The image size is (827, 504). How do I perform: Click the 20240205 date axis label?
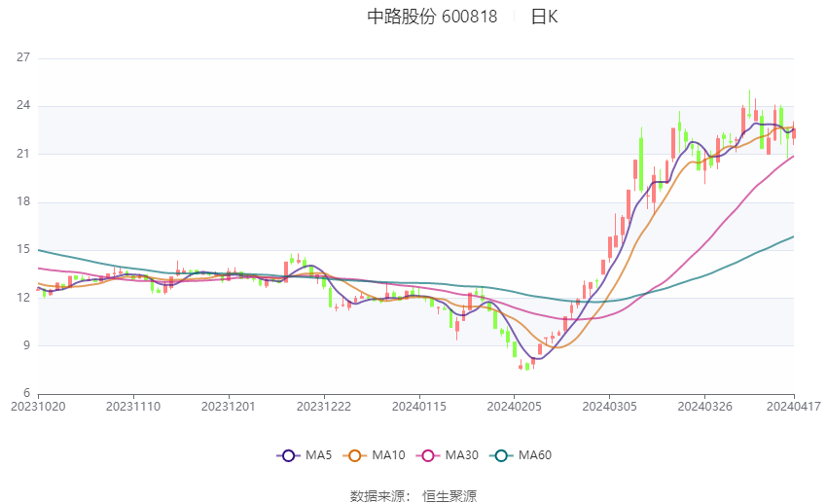[x=515, y=407]
